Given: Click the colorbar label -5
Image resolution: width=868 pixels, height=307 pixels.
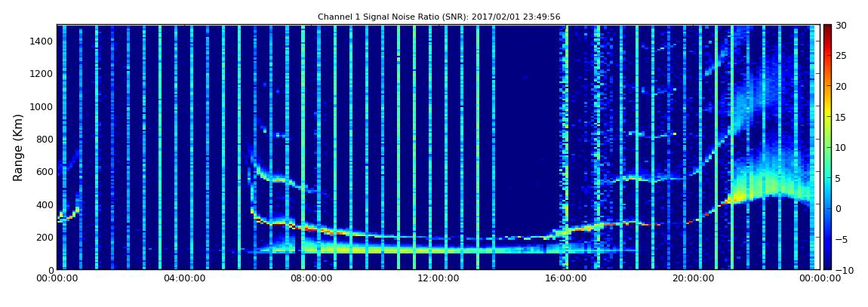Looking at the screenshot, I should point(841,240).
